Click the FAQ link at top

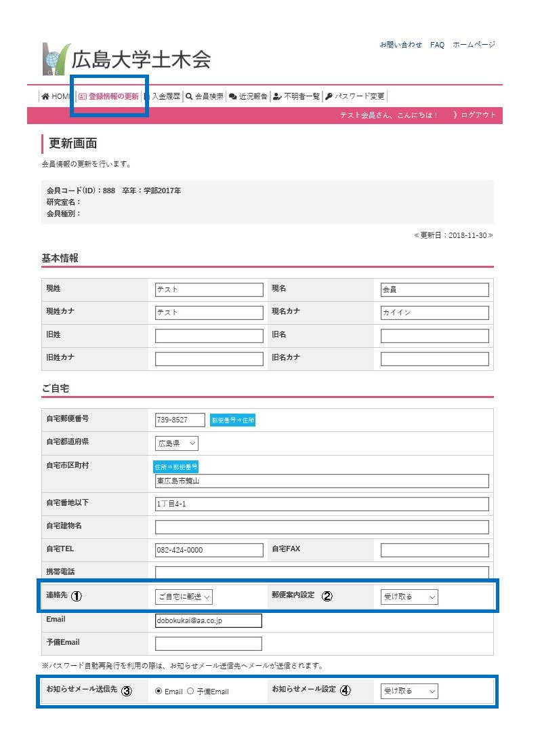coord(437,45)
